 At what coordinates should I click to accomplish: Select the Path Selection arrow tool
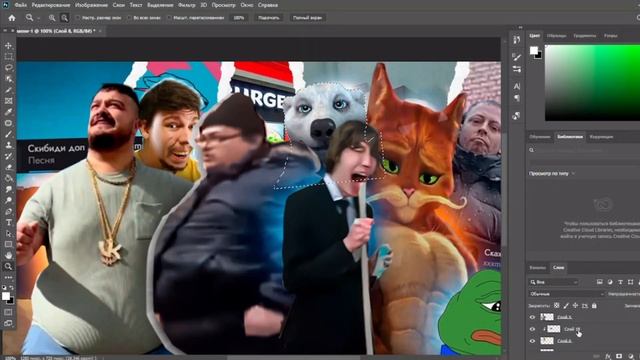[x=9, y=233]
